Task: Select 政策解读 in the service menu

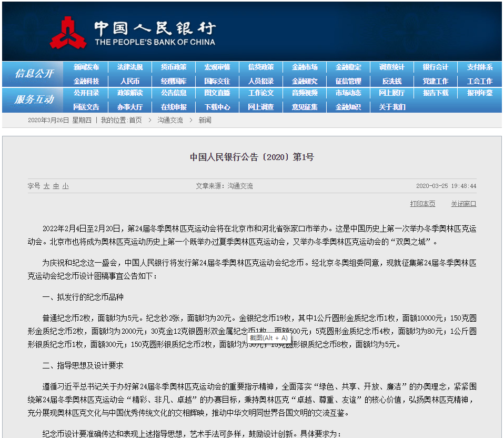Action: [130, 93]
